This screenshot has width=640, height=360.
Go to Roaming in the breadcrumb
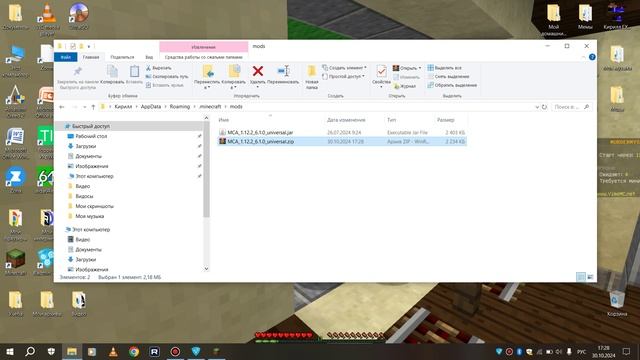180,107
